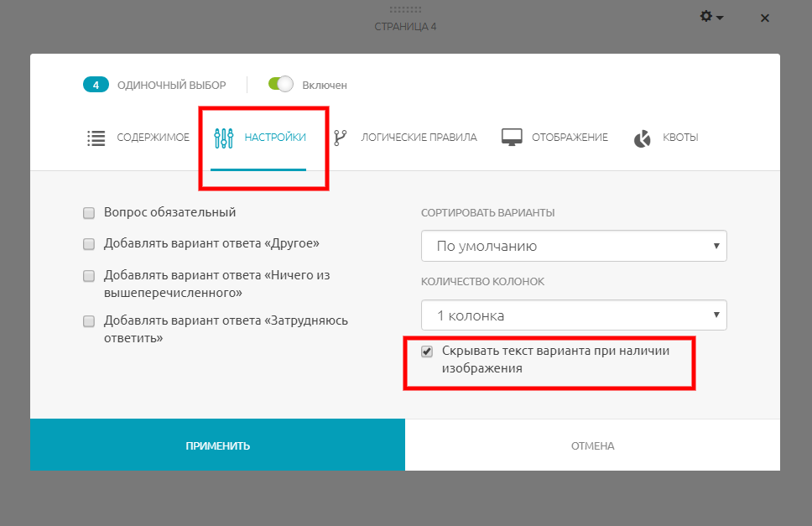Image resolution: width=812 pixels, height=526 pixels.
Task: Click the Отмена button
Action: click(592, 445)
